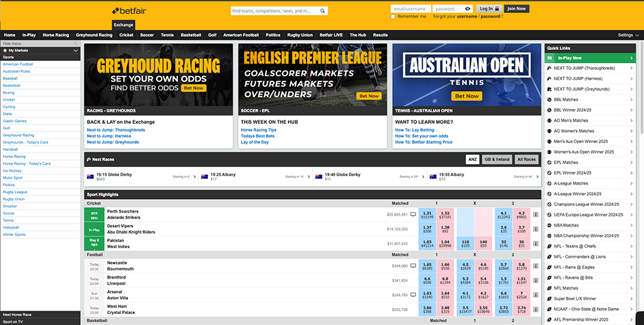Click the Betfair logo
Image resolution: width=644 pixels, height=325 pixels.
click(x=129, y=11)
